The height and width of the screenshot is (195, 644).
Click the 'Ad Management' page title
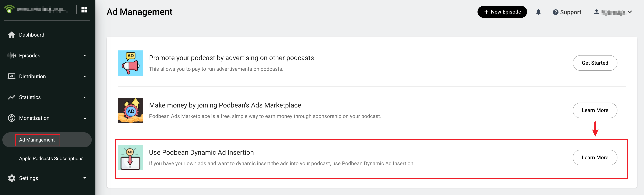[139, 12]
